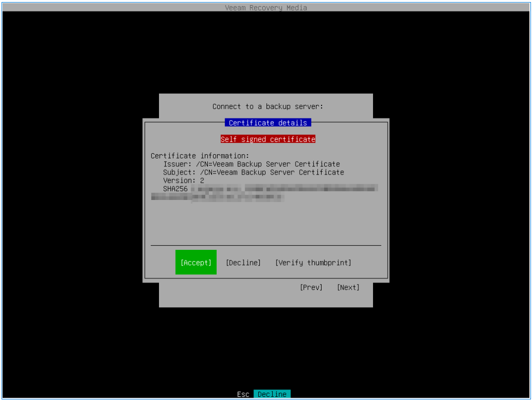Click the Esc Decline shortcut hint
The image size is (532, 402).
coord(263,394)
